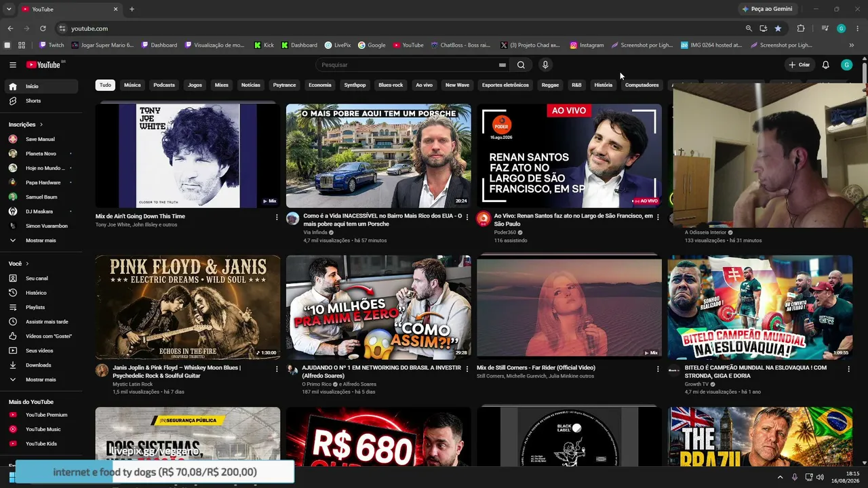Viewport: 868px width, 488px height.
Task: Open Histórico in the sidebar
Action: 42,293
